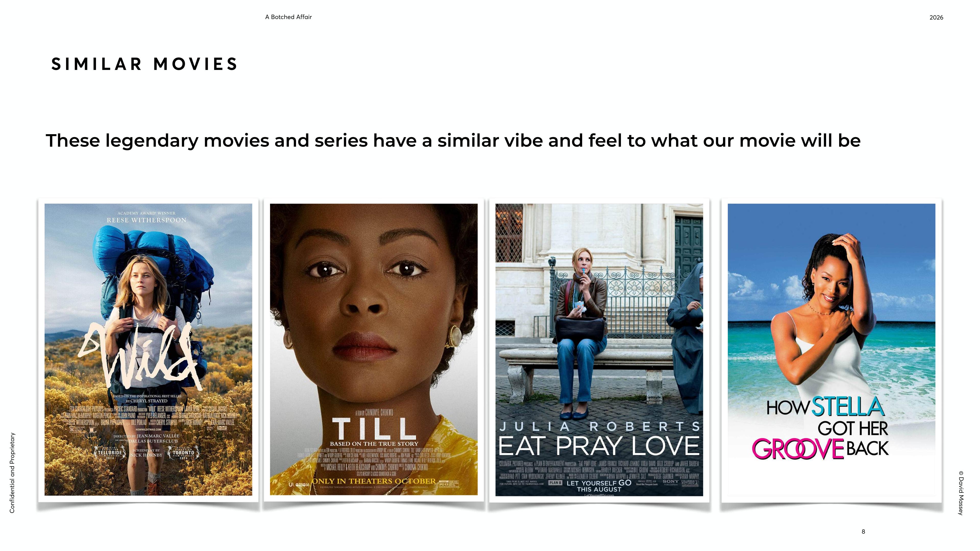Click the Julia Roberts name on poster
The width and height of the screenshot is (980, 551).
[599, 427]
